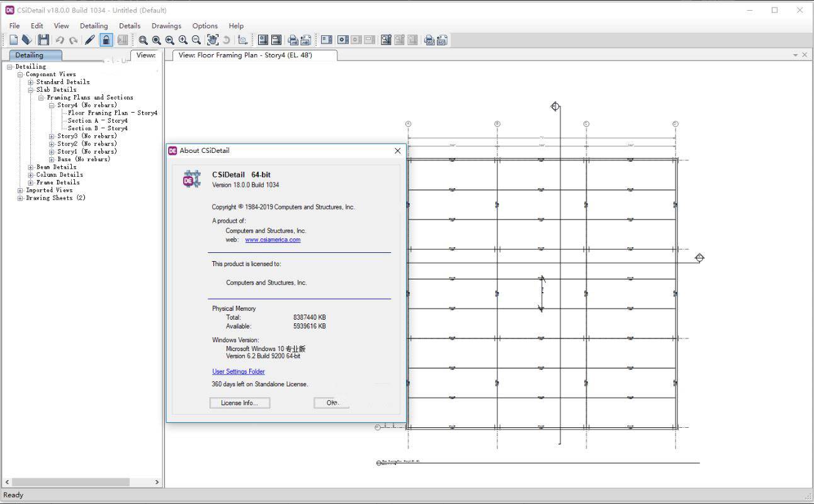Open the view tab list dropdown arrow
This screenshot has width=814, height=504.
(x=796, y=55)
